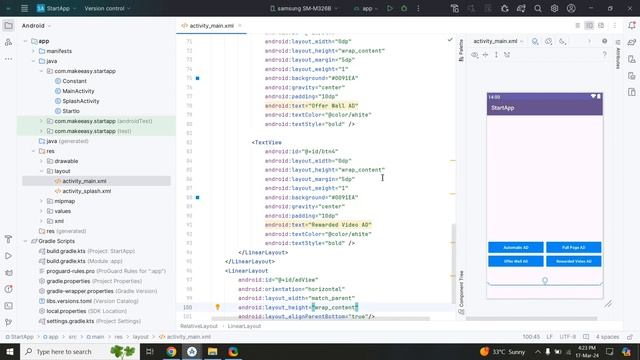Open StartApp project dropdown
The width and height of the screenshot is (640, 360).
click(x=56, y=8)
